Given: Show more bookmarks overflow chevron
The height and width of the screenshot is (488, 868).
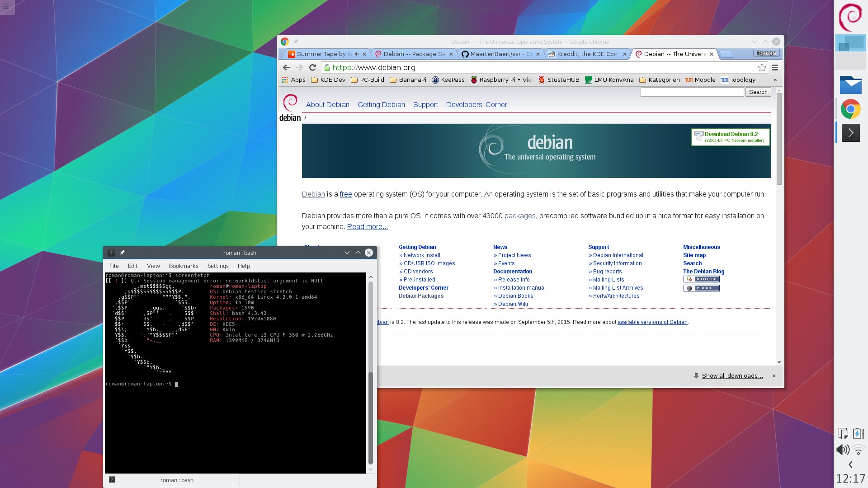Looking at the screenshot, I should (775, 80).
